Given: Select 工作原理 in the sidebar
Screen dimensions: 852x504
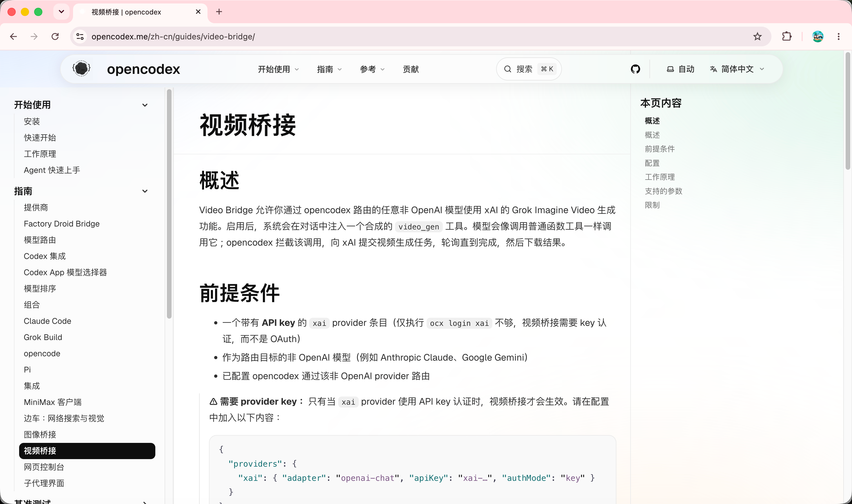Looking at the screenshot, I should tap(40, 154).
